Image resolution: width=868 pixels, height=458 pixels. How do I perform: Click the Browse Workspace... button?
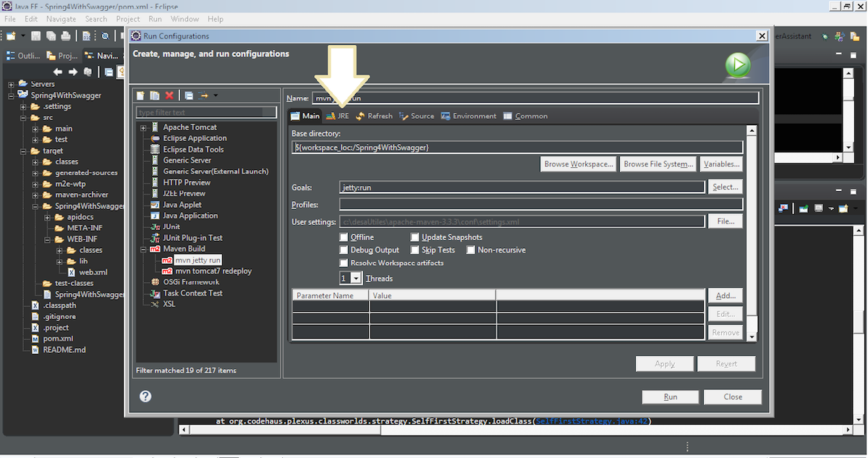pos(579,164)
